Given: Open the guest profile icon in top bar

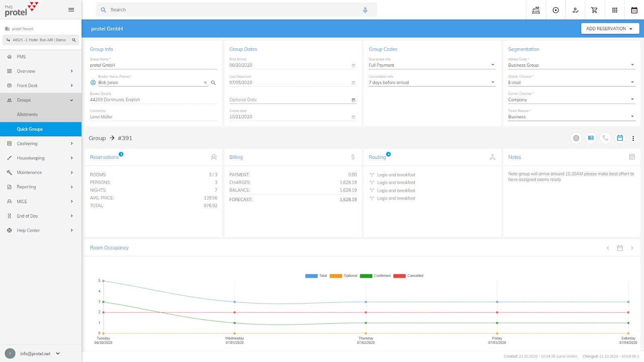Looking at the screenshot, I should 575,10.
